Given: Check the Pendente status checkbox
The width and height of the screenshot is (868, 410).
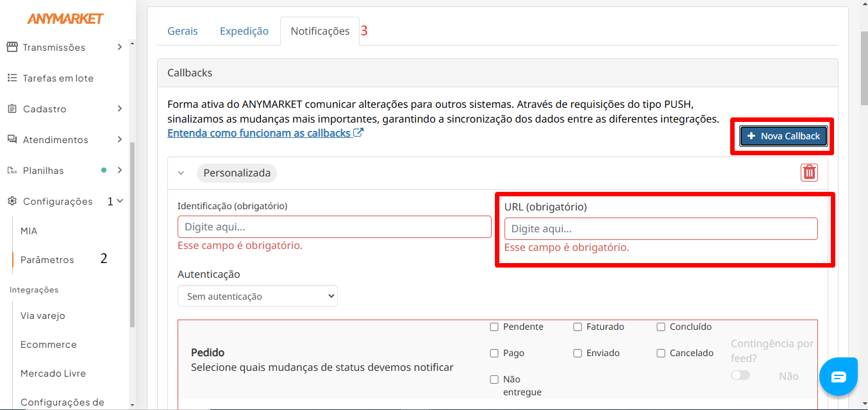Looking at the screenshot, I should click(494, 327).
